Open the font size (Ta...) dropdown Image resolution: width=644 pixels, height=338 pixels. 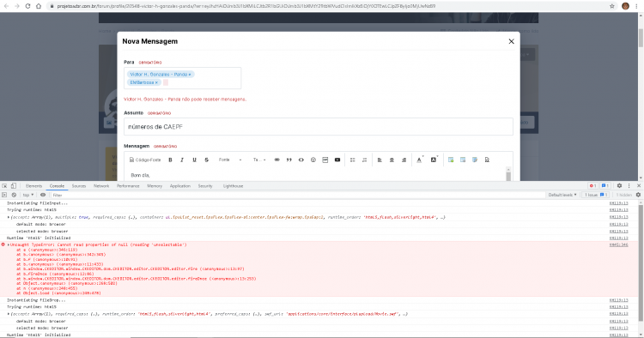[x=259, y=160]
